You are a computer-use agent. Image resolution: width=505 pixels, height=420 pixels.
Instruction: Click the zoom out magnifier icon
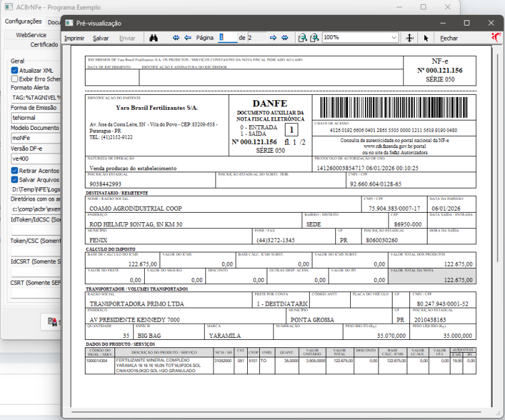pos(302,38)
